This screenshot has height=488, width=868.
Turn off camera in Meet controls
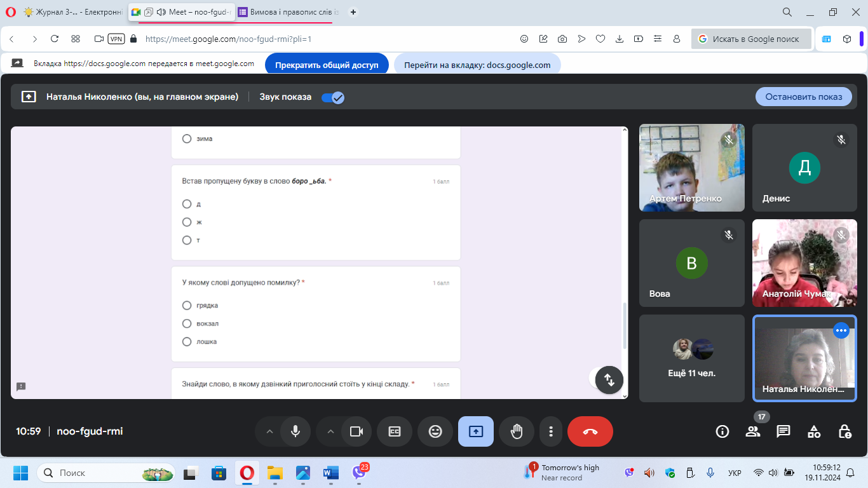point(356,431)
